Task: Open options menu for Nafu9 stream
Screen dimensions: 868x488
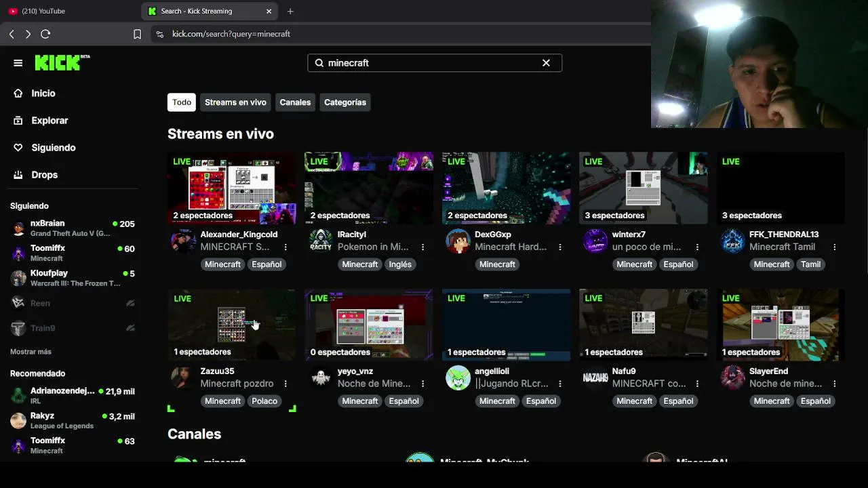Action: pos(697,384)
